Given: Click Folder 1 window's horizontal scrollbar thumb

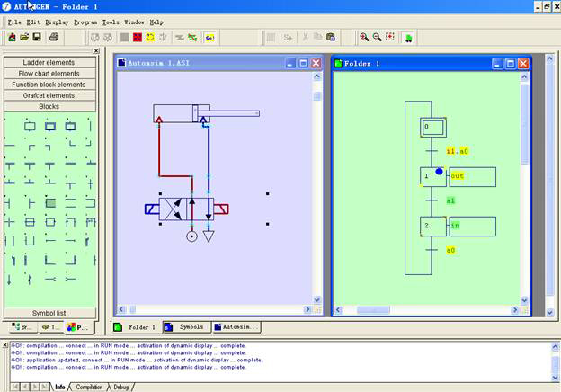Looking at the screenshot, I should (x=373, y=310).
